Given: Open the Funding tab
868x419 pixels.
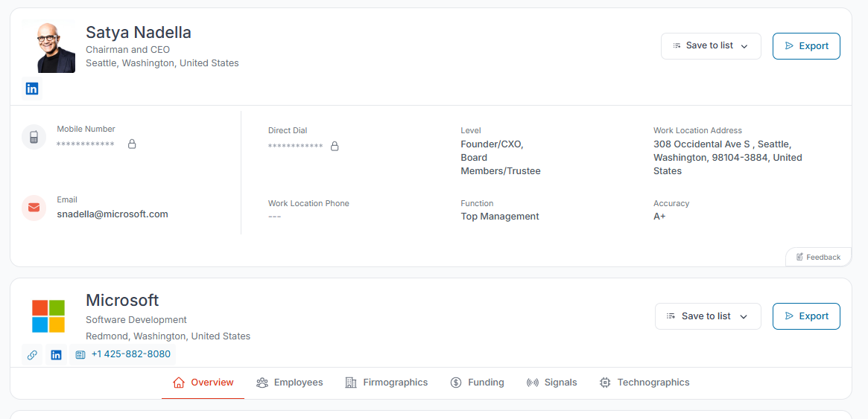Looking at the screenshot, I should pyautogui.click(x=477, y=383).
